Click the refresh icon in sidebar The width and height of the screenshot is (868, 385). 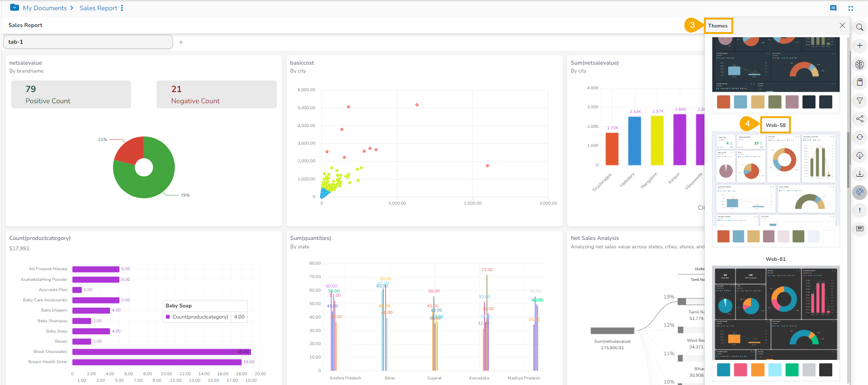pos(860,137)
